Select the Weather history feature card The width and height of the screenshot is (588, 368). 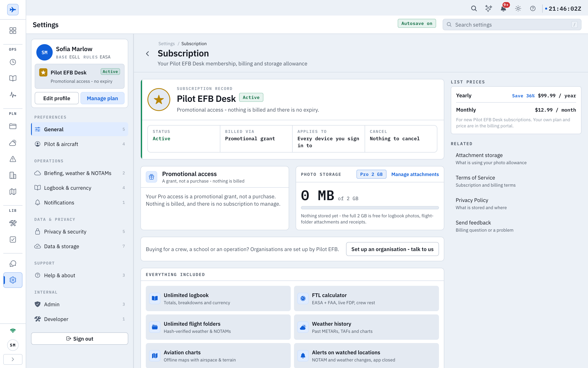pyautogui.click(x=366, y=327)
